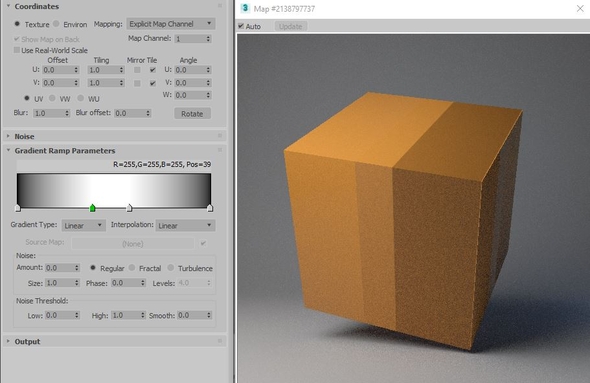
Task: Click the 3ds Max icon beside Map title
Action: click(245, 8)
